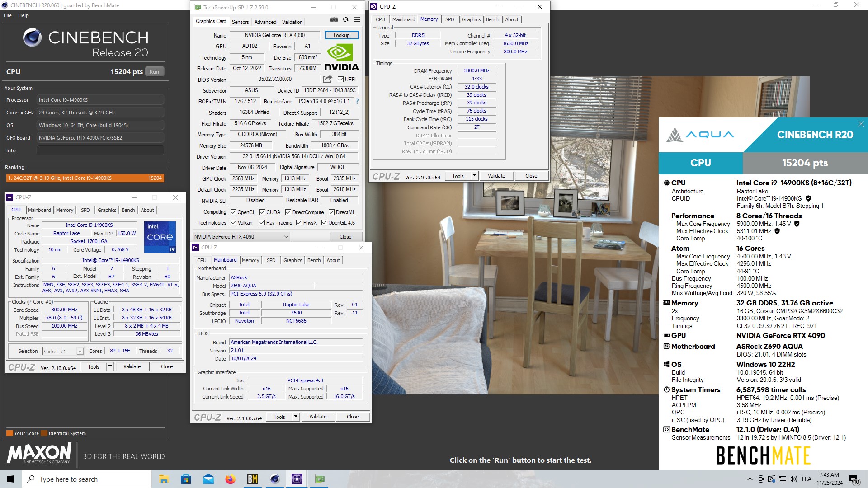The width and height of the screenshot is (868, 488).
Task: Open the taskbar clock and date
Action: click(829, 479)
